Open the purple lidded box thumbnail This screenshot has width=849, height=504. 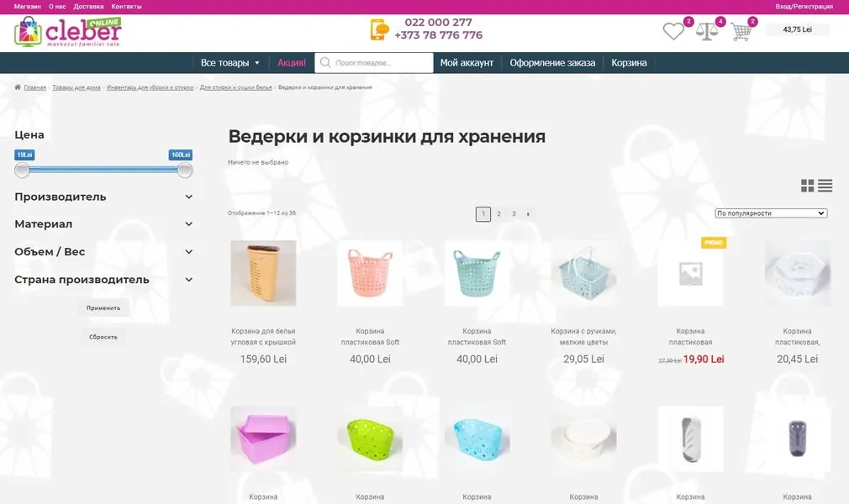click(x=263, y=439)
